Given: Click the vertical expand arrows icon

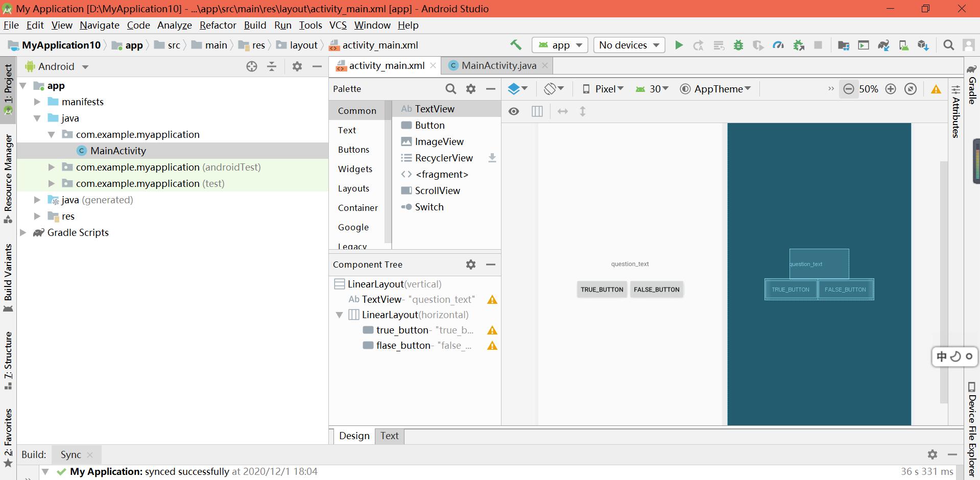Looking at the screenshot, I should coord(583,111).
